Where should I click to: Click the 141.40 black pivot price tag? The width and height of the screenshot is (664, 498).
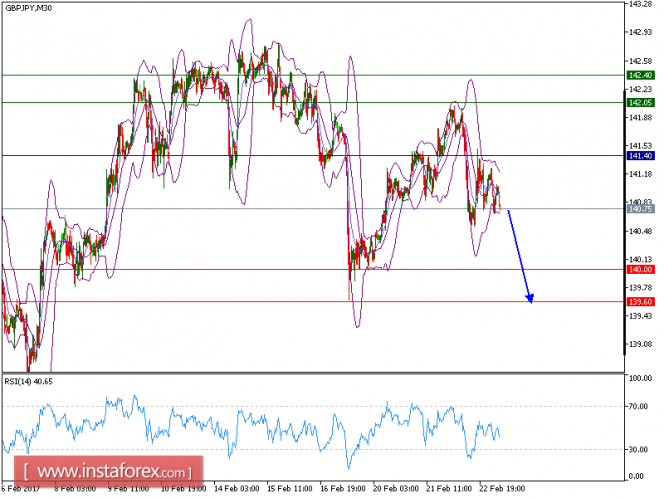click(x=640, y=155)
